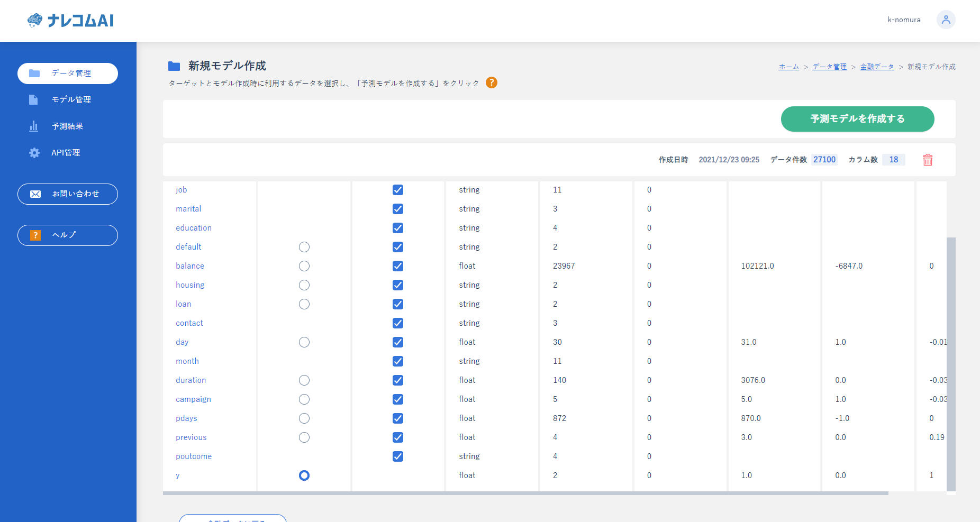Screen dimensions: 980x522
Task: Select loan as target radio button
Action: pyautogui.click(x=304, y=304)
